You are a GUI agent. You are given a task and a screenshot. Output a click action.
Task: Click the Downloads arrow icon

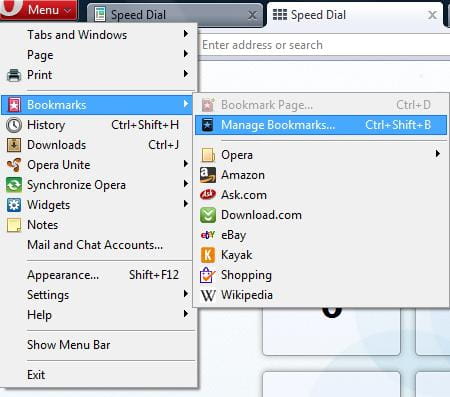[14, 145]
